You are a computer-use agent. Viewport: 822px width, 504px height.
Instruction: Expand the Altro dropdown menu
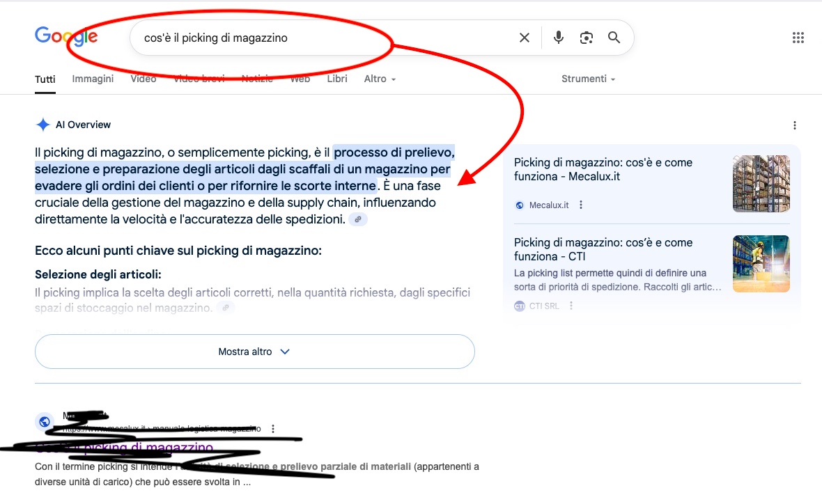coord(380,79)
